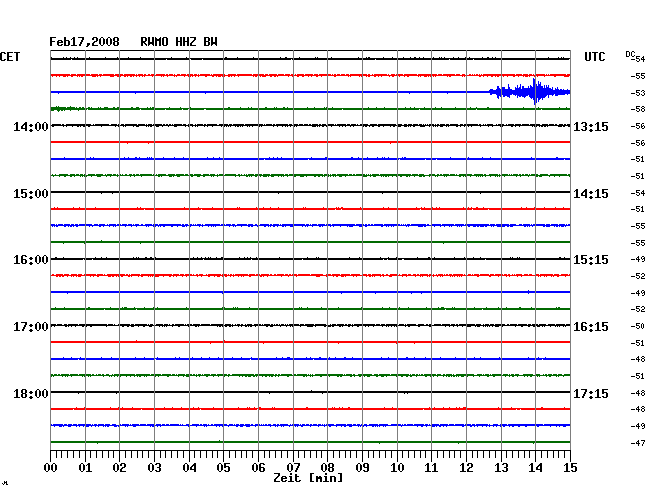Click minute label 04 on the axis

[189, 468]
